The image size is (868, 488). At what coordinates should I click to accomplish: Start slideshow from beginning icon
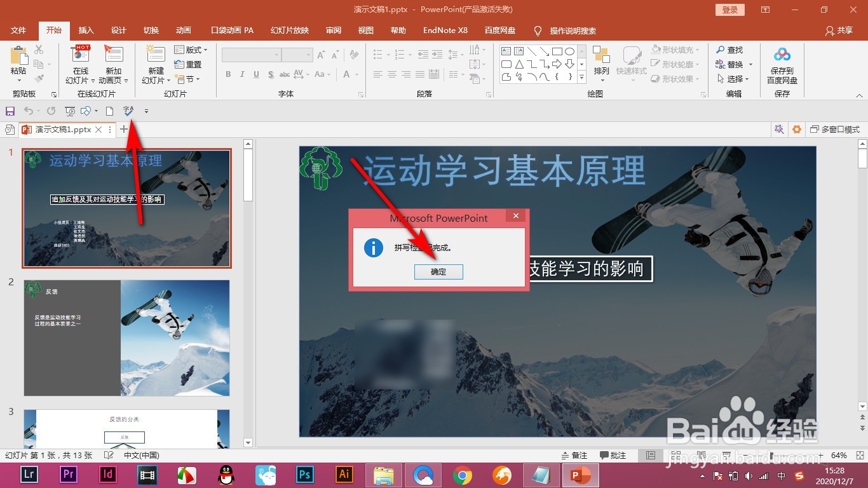pos(70,111)
